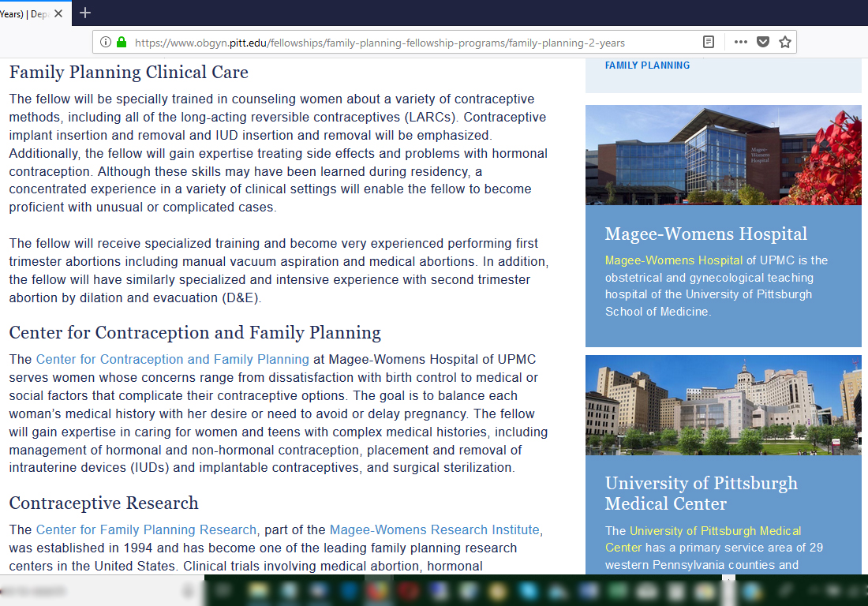Screen dimensions: 868x606
Task: Click the green padlock security icon
Action: [x=122, y=42]
